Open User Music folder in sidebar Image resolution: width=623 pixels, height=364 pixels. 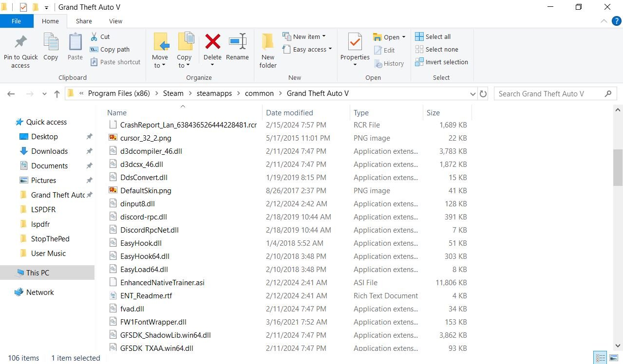click(48, 254)
